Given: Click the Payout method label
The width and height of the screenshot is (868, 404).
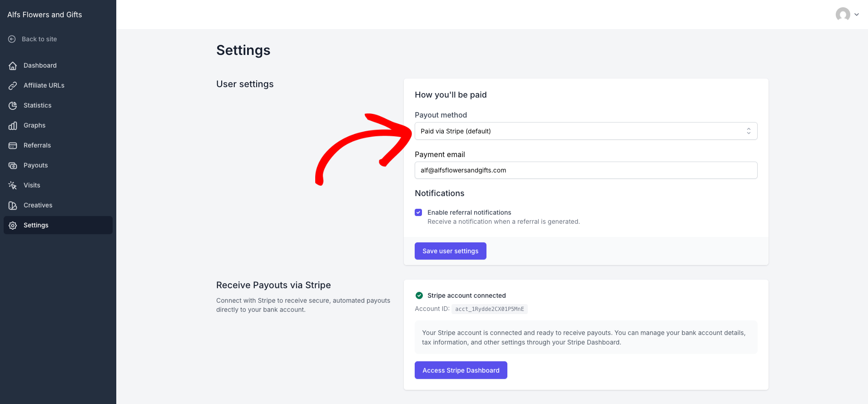Looking at the screenshot, I should point(441,115).
